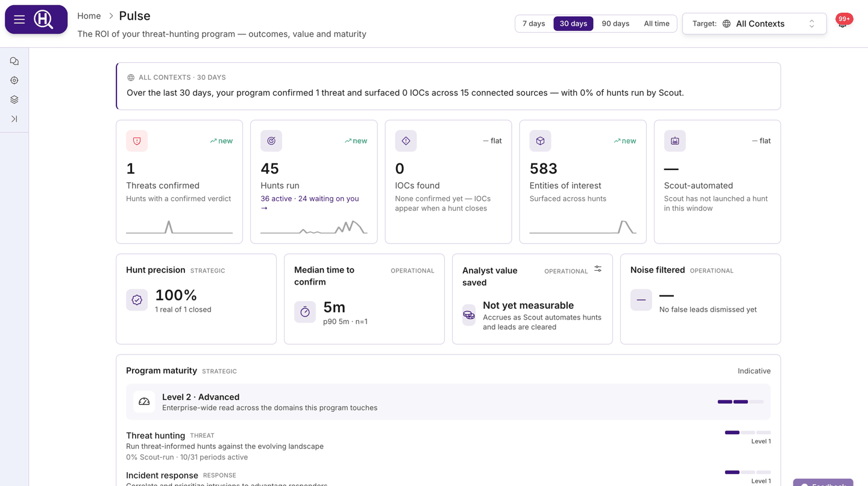Click the Entities of interest sparkline chart
The height and width of the screenshot is (486, 868).
tap(583, 227)
